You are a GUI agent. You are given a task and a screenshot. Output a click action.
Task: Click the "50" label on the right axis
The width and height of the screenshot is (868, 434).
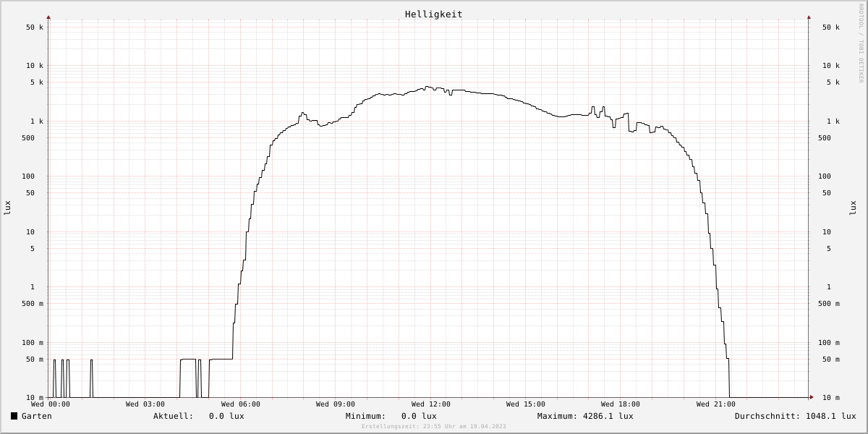pyautogui.click(x=827, y=193)
